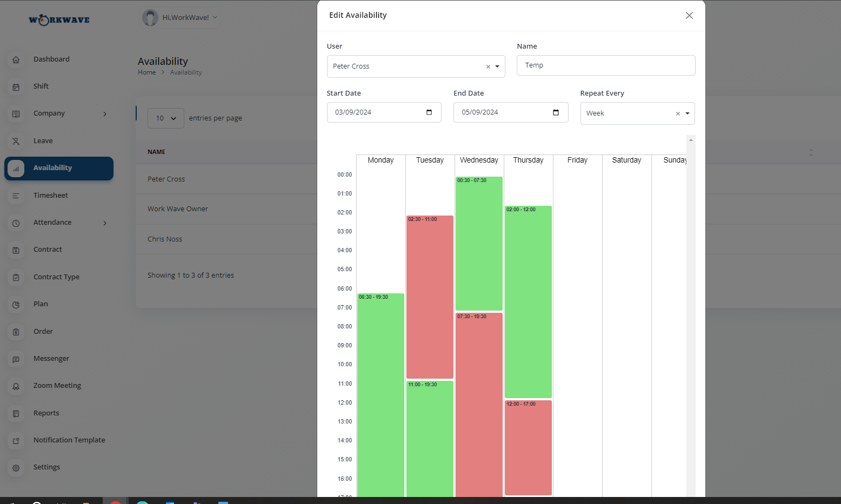Viewport: 841px width, 504px height.
Task: Click the Attendance clock icon
Action: tap(16, 223)
